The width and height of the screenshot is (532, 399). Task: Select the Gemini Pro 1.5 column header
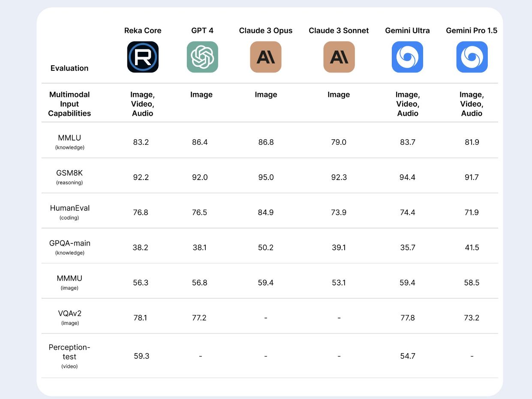click(472, 30)
